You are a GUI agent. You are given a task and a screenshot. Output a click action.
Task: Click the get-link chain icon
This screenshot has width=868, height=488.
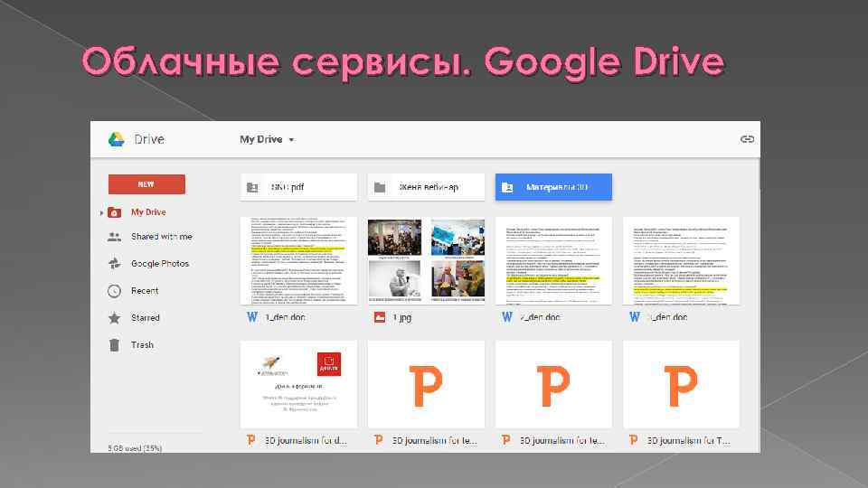[x=747, y=139]
